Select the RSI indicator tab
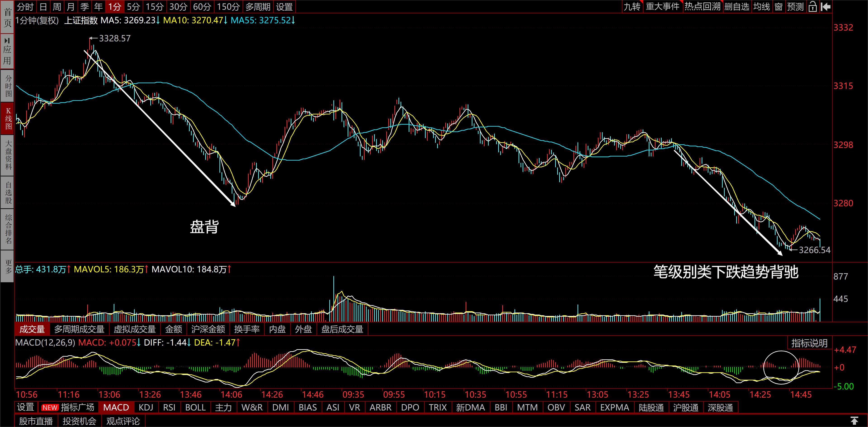The height and width of the screenshot is (427, 868). [169, 408]
